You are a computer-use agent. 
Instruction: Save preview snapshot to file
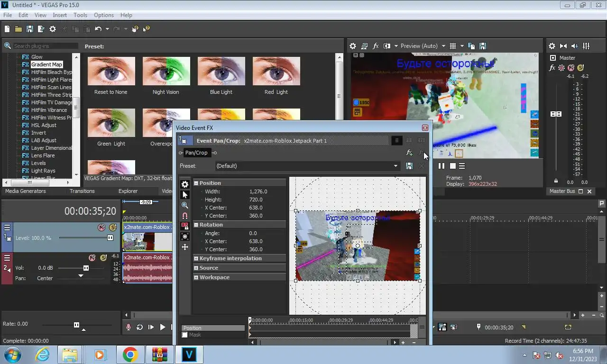coord(483,46)
